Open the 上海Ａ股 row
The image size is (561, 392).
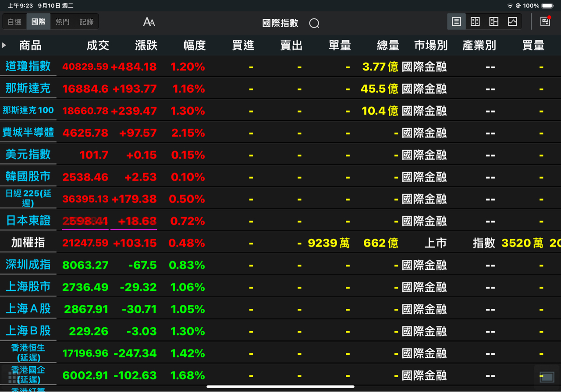click(x=28, y=309)
